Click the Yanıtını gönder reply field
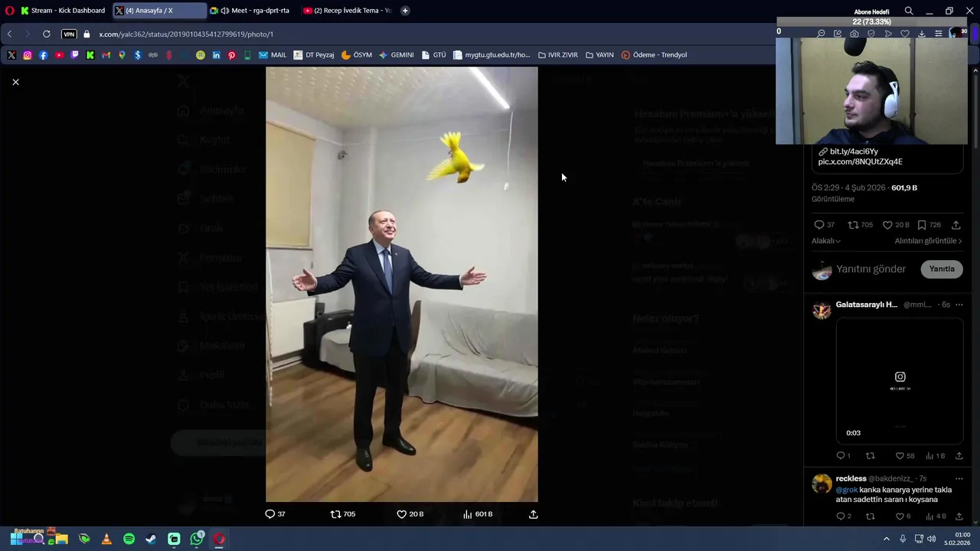Image resolution: width=980 pixels, height=551 pixels. pyautogui.click(x=871, y=269)
